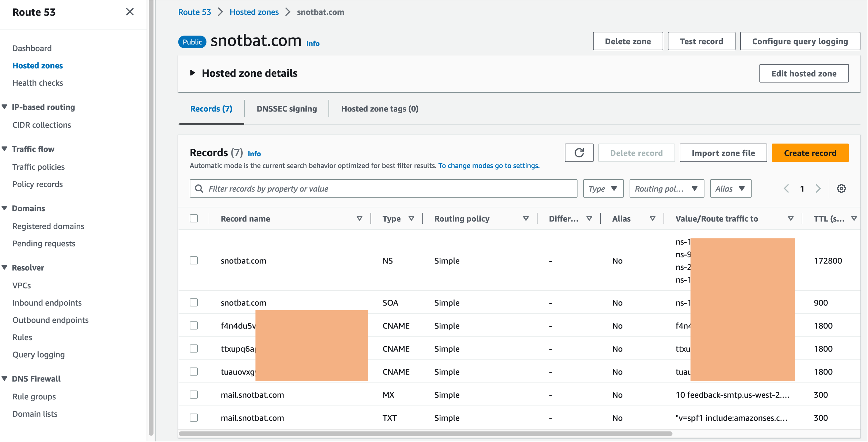Click the search magnifier icon in filter box
Viewport: 868px width, 442px height.
[199, 189]
